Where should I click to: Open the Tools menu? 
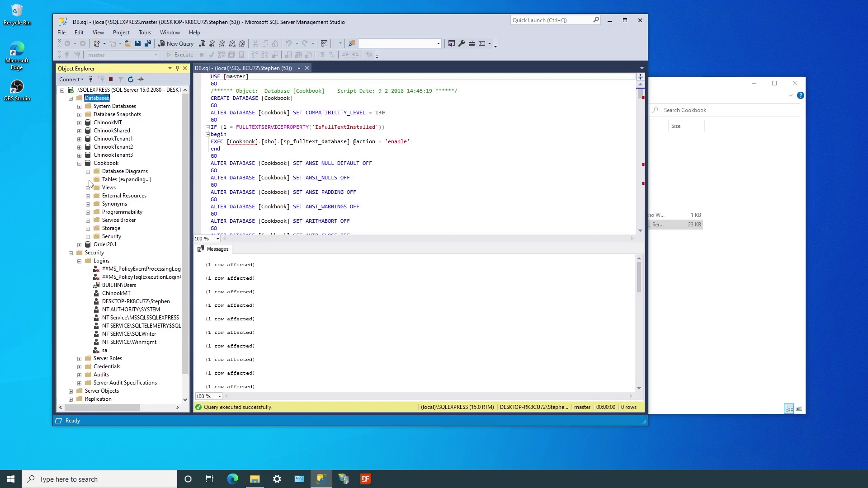click(x=145, y=33)
